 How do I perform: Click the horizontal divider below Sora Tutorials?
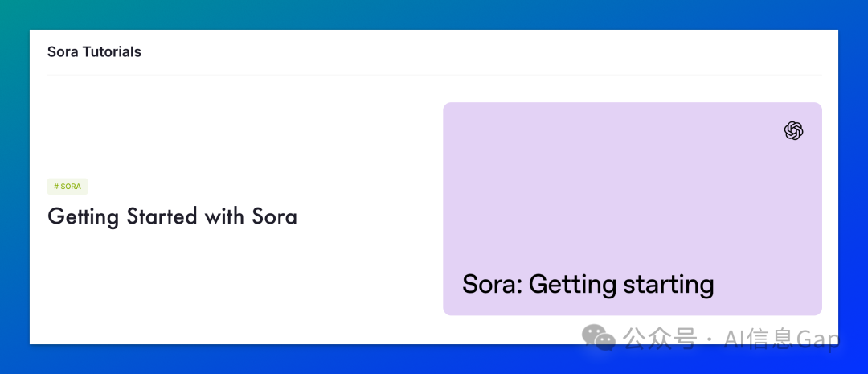[434, 75]
